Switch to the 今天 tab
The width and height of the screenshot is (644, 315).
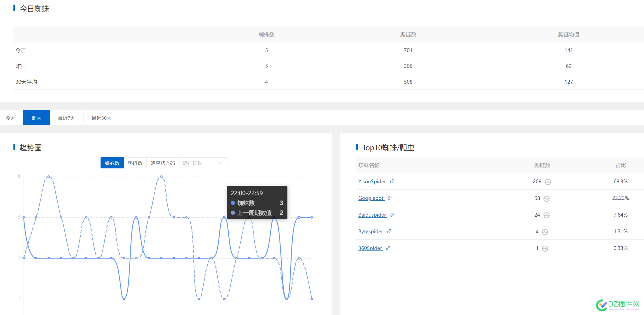point(11,118)
